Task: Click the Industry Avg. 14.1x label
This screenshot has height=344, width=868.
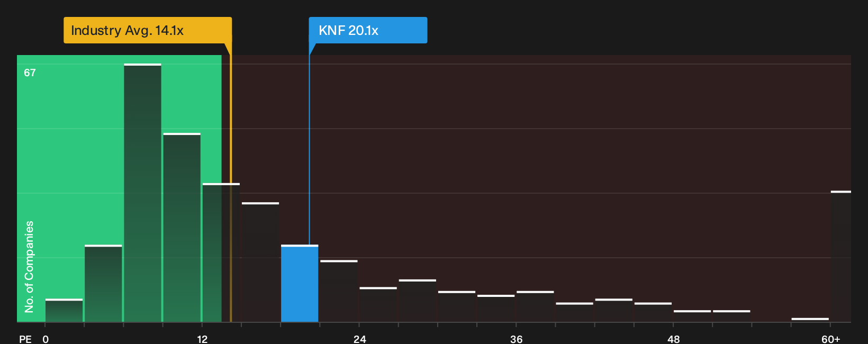Action: pos(148,30)
